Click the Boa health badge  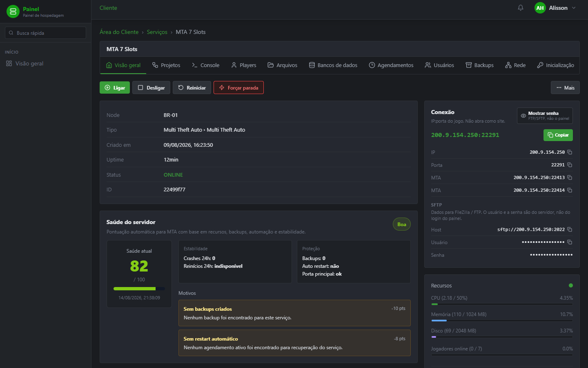point(402,224)
